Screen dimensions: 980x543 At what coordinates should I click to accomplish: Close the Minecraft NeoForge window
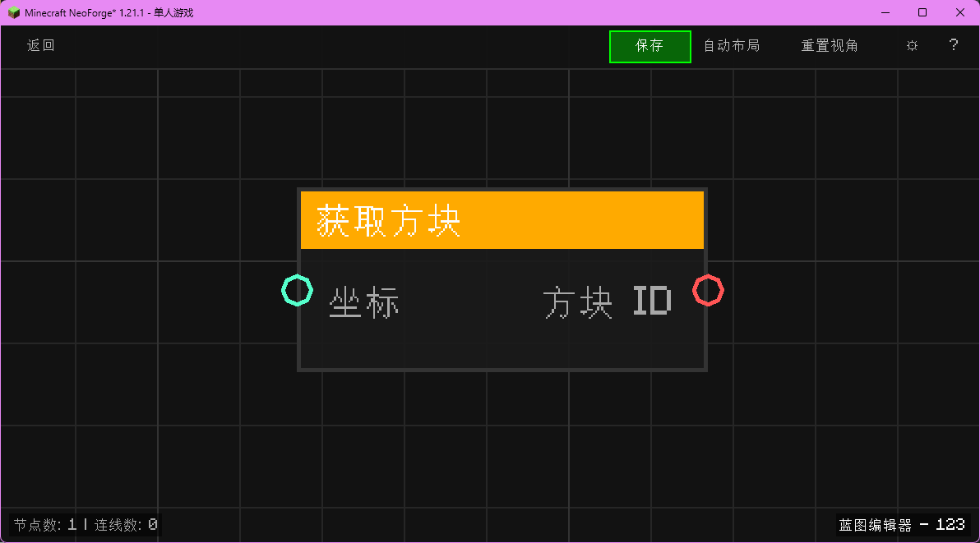(959, 12)
